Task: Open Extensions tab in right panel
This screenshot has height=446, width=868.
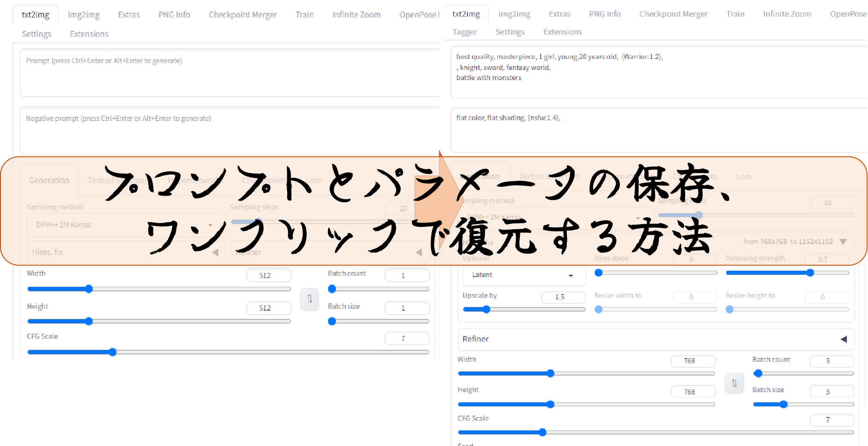Action: coord(563,32)
